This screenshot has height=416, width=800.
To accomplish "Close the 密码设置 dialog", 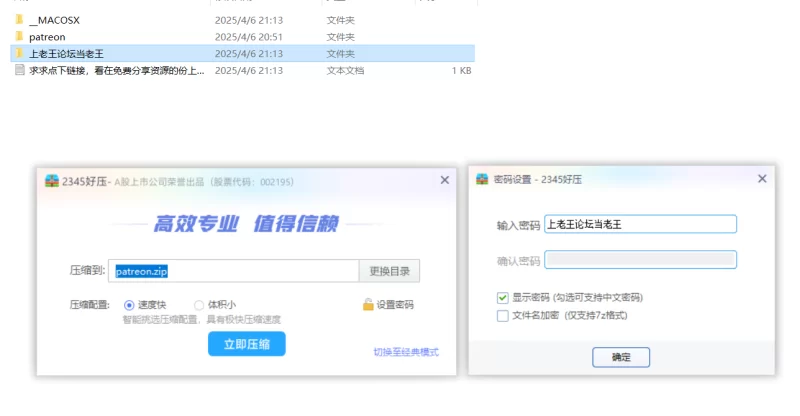I will [x=762, y=179].
